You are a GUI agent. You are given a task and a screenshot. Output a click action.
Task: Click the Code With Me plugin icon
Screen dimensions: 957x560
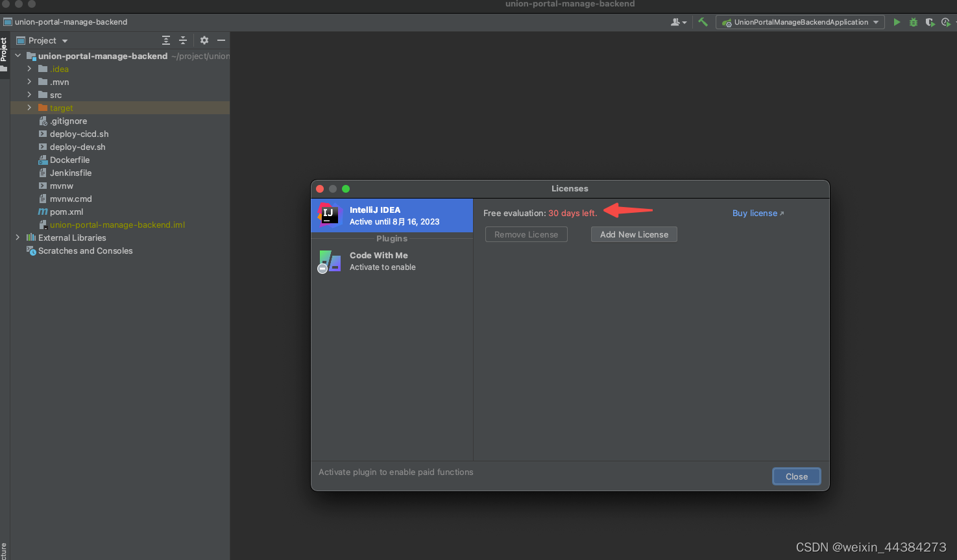330,262
